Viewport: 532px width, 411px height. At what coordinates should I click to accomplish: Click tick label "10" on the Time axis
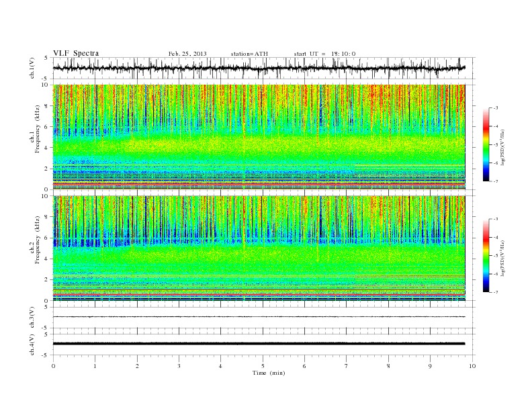pos(472,366)
